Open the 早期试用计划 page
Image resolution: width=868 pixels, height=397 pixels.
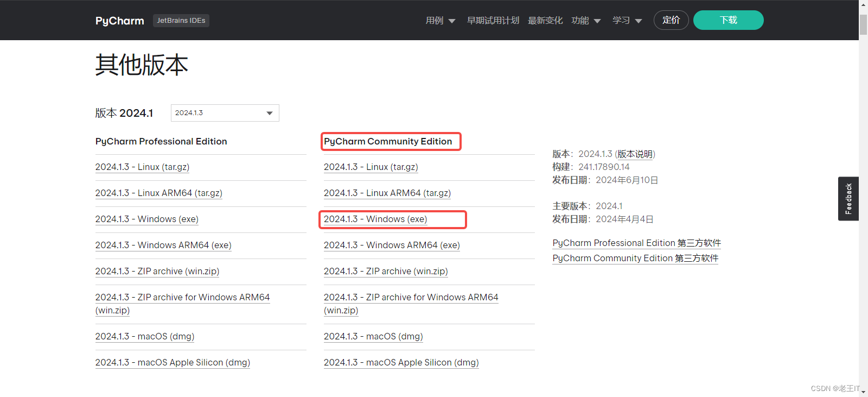[493, 21]
